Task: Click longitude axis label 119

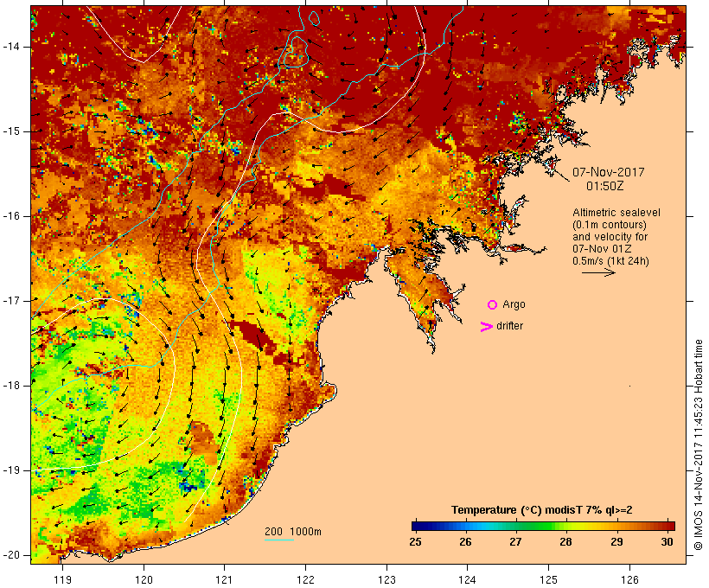Action: pos(62,579)
